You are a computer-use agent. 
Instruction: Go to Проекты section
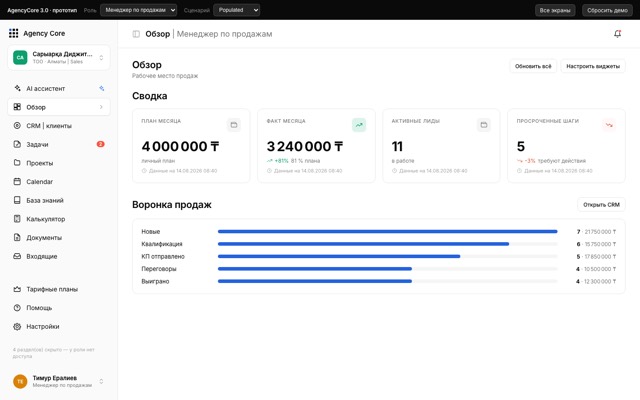coord(59,163)
